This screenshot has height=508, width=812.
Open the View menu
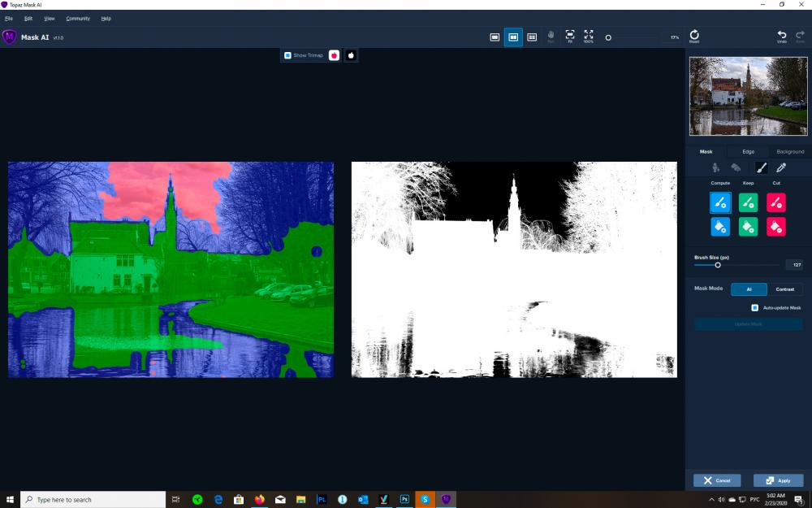coord(50,19)
